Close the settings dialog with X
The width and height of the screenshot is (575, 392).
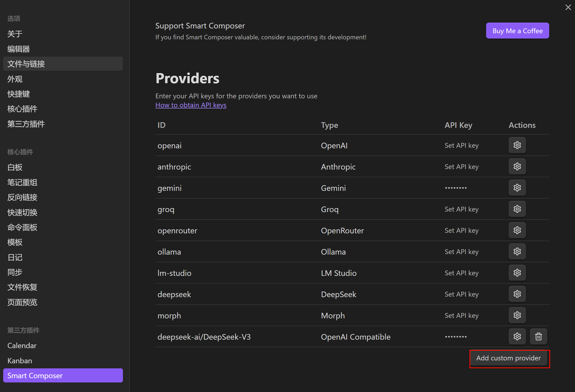[x=568, y=7]
